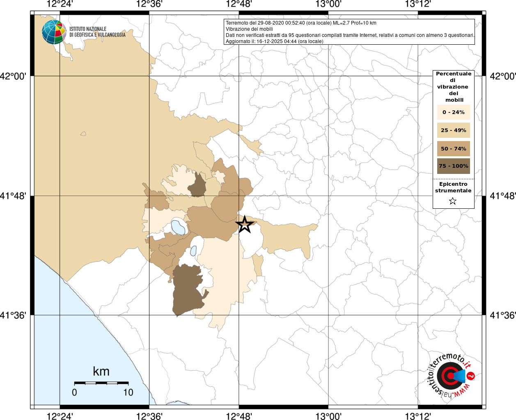Click the right latitude label 41°48'
Viewport: 516px width, 420px height.
pos(503,196)
